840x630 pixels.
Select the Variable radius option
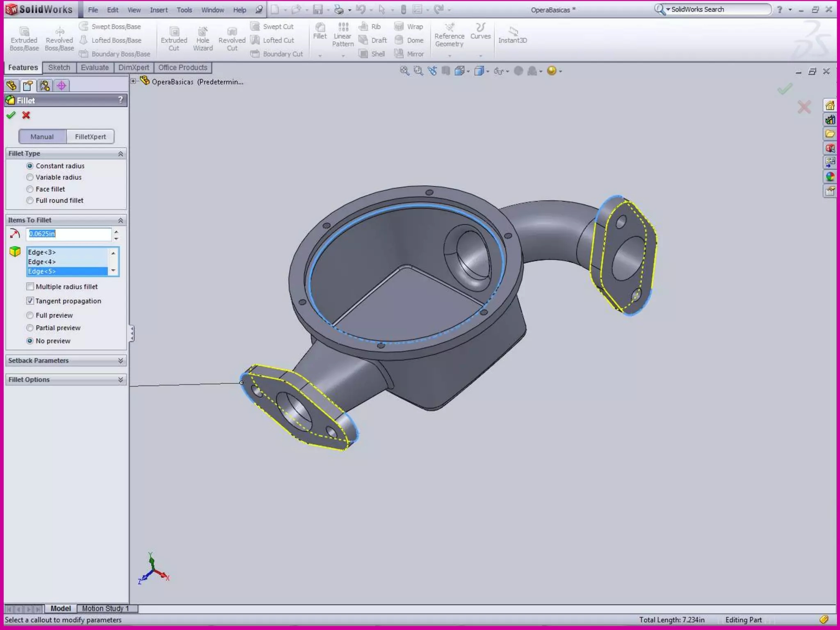point(30,177)
